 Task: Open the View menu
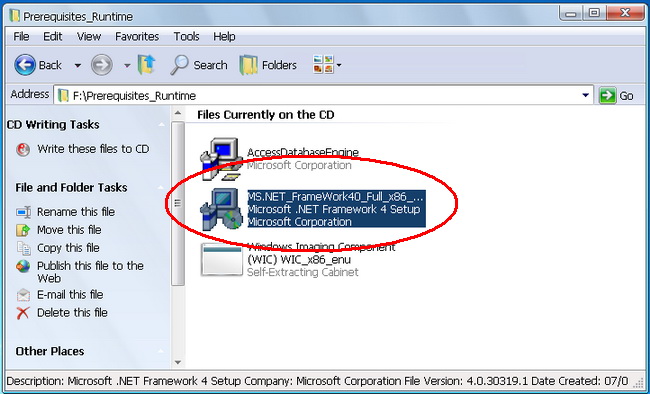[x=89, y=36]
